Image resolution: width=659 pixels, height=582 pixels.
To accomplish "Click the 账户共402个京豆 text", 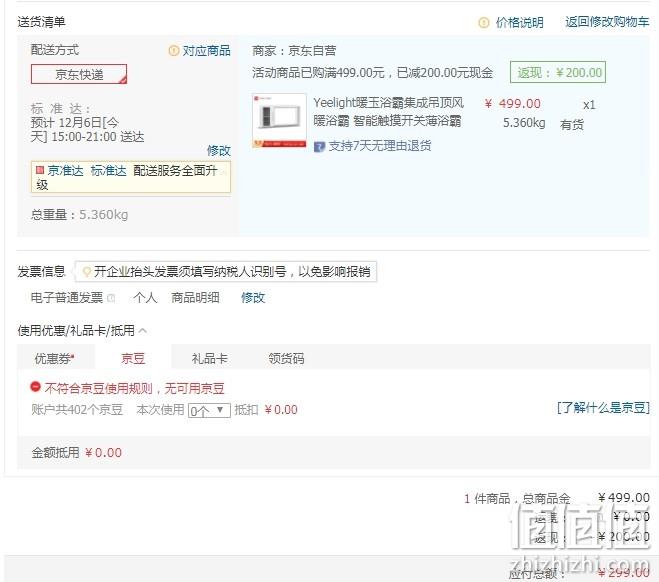I will [x=77, y=409].
